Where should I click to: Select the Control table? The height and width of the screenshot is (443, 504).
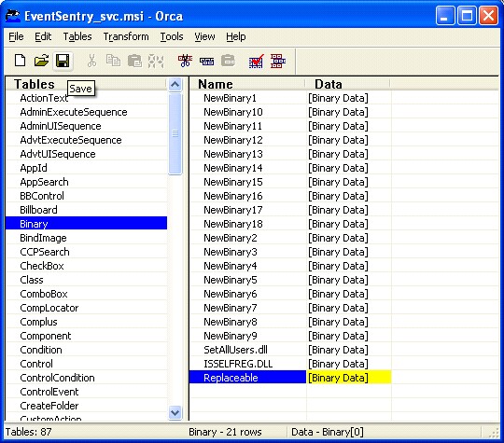[36, 364]
